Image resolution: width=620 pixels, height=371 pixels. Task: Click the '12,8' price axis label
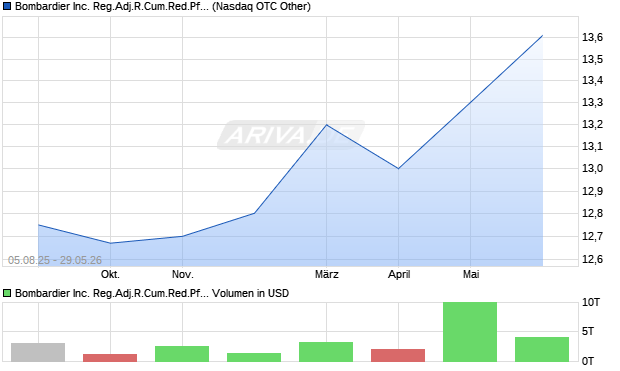point(592,214)
